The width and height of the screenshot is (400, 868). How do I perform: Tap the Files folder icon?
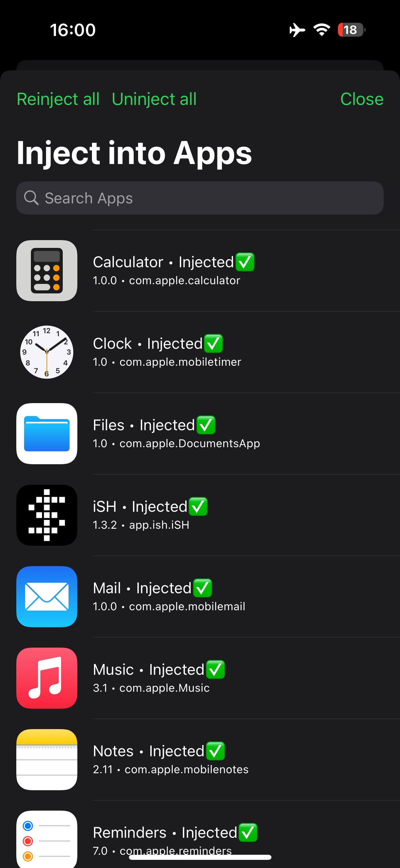point(47,434)
